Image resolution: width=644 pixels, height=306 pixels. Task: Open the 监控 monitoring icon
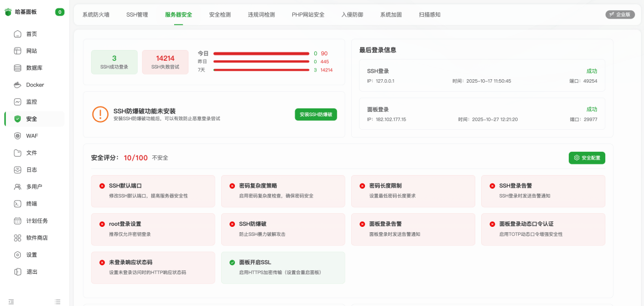(x=18, y=102)
